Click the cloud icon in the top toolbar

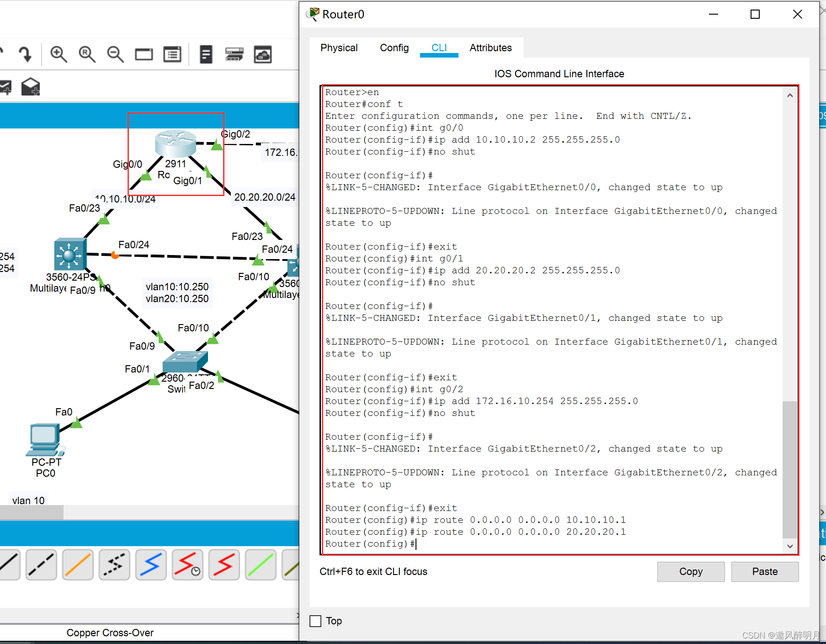pos(263,55)
